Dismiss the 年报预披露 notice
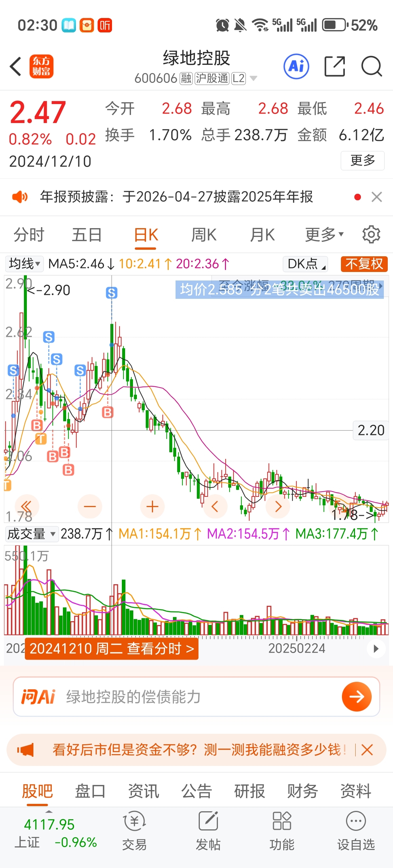The width and height of the screenshot is (393, 868). click(x=377, y=197)
